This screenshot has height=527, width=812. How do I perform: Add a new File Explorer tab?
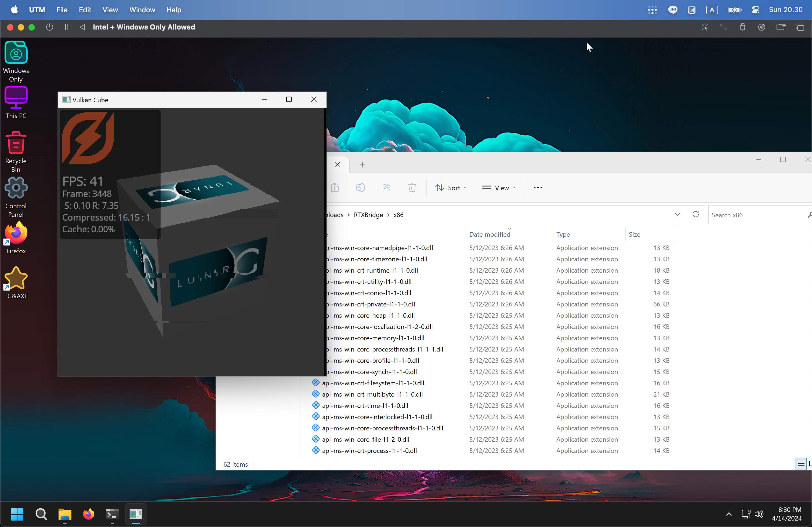click(x=362, y=165)
